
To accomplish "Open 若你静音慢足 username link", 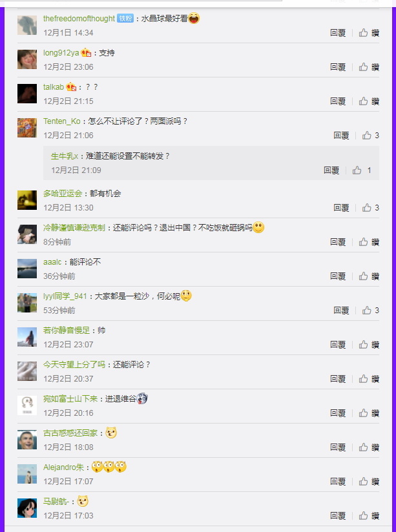I will 67,330.
